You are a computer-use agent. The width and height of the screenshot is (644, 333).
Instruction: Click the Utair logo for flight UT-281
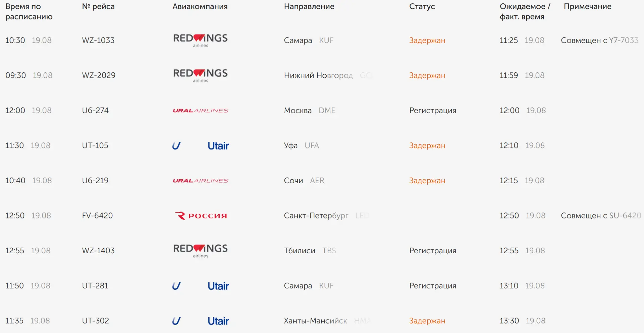pos(200,286)
